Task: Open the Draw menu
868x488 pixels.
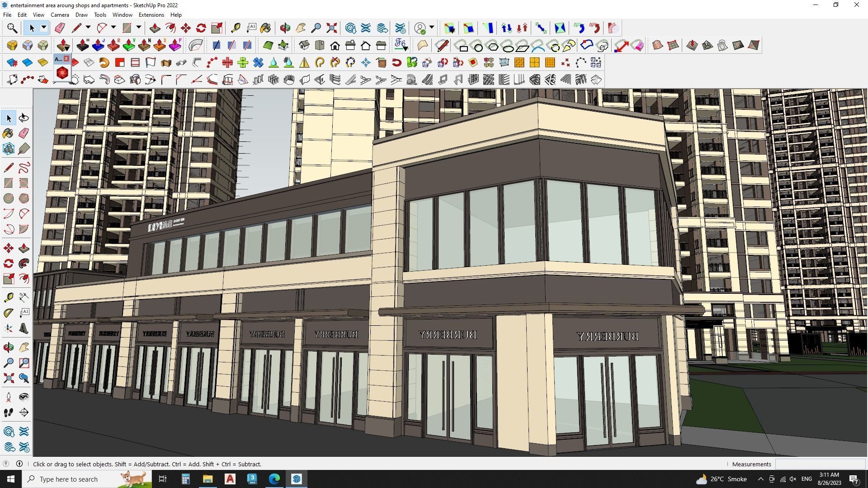Action: click(81, 15)
